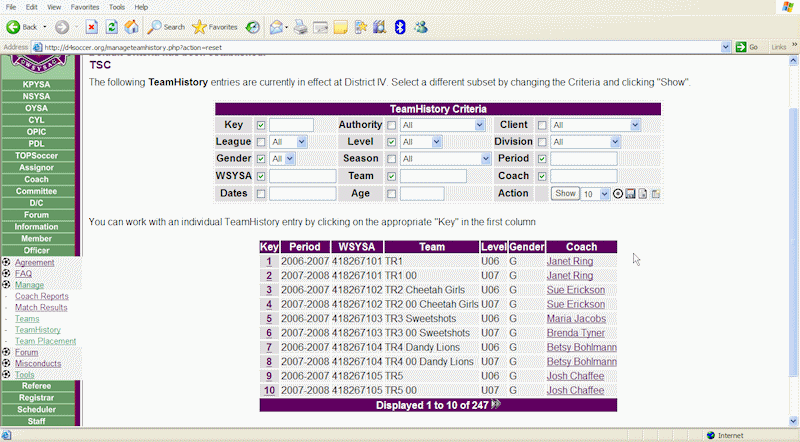
Task: Click the Search toolbar button
Action: [166, 27]
